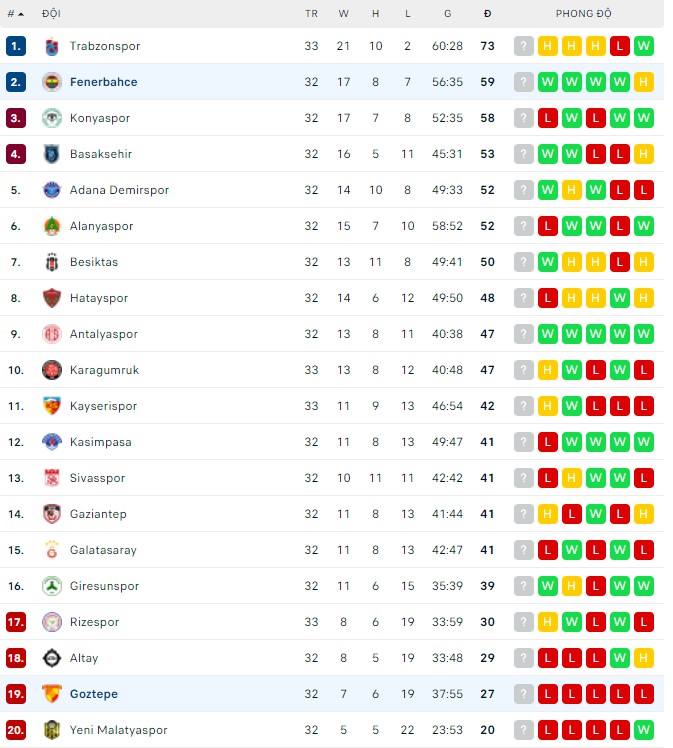Viewport: 673px width, 748px height.
Task: Open the Basaksehir team link
Action: (101, 154)
